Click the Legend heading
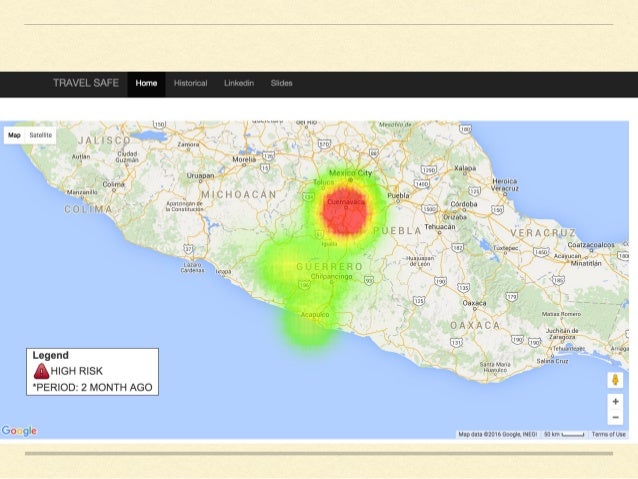Image resolution: width=638 pixels, height=479 pixels. [x=50, y=355]
